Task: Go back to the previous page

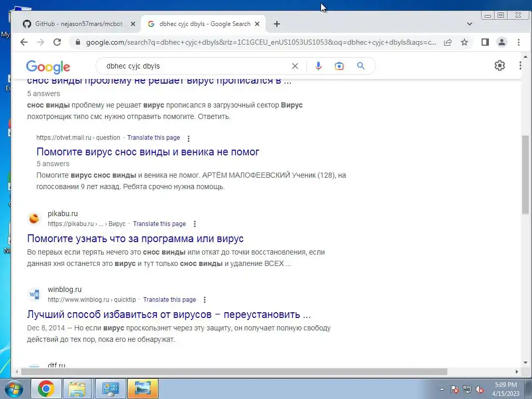Action: coord(23,42)
